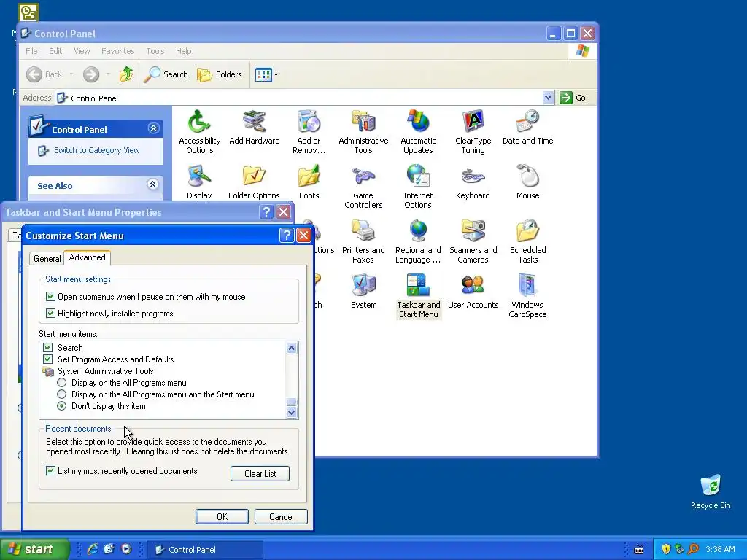Click the Go button beside address bar
The width and height of the screenshot is (747, 560).
(x=573, y=98)
